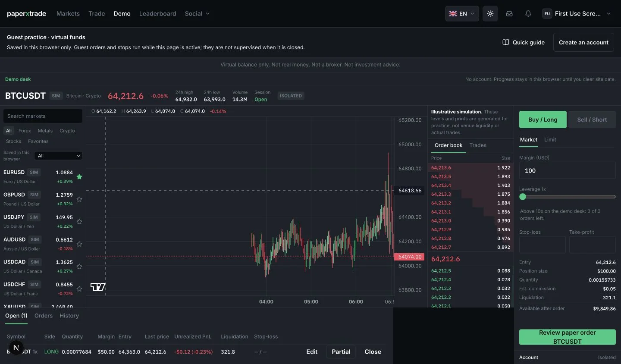Image resolution: width=621 pixels, height=364 pixels.
Task: Click the Stop-loss input field
Action: coord(543,245)
